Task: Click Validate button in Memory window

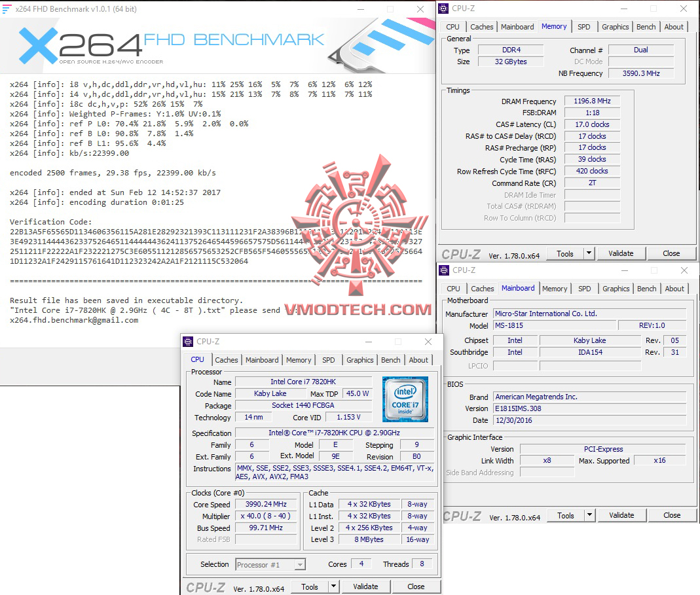Action: (621, 253)
